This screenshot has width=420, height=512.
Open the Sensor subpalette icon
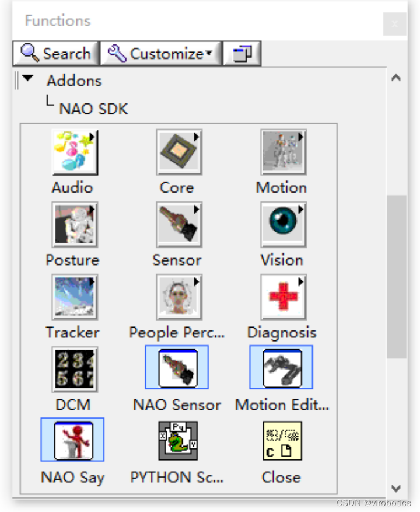click(x=179, y=225)
